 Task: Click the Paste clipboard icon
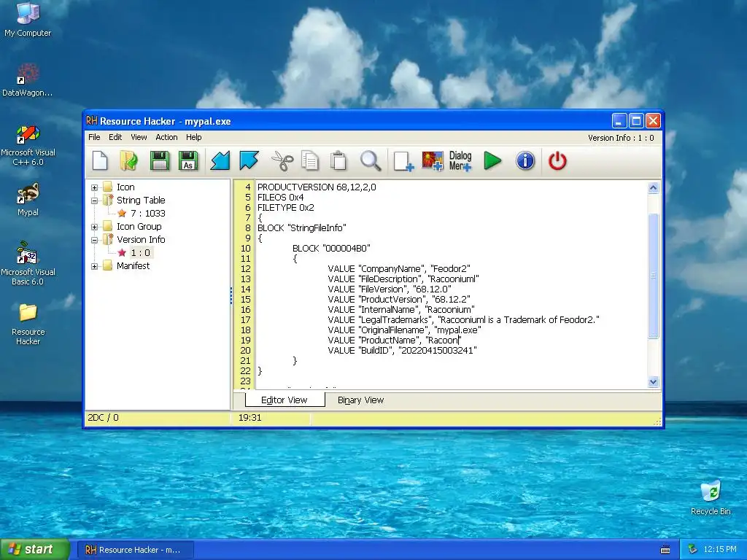coord(338,160)
